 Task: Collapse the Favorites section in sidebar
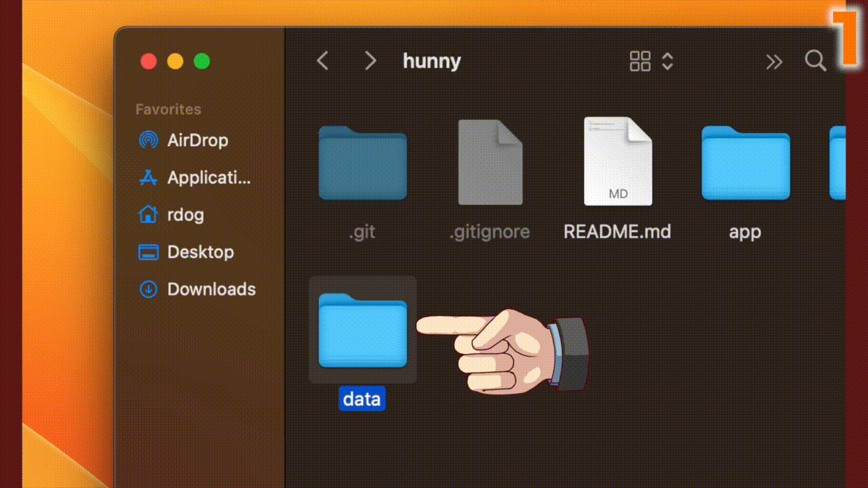tap(168, 109)
